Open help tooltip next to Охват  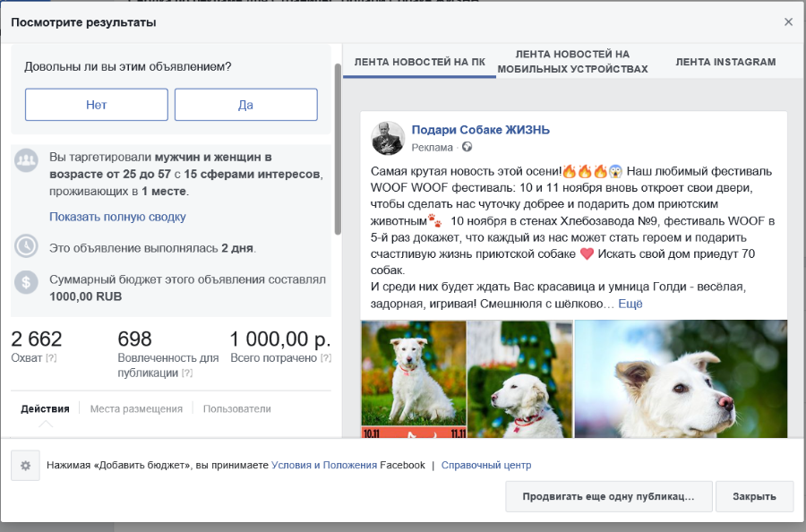51,357
